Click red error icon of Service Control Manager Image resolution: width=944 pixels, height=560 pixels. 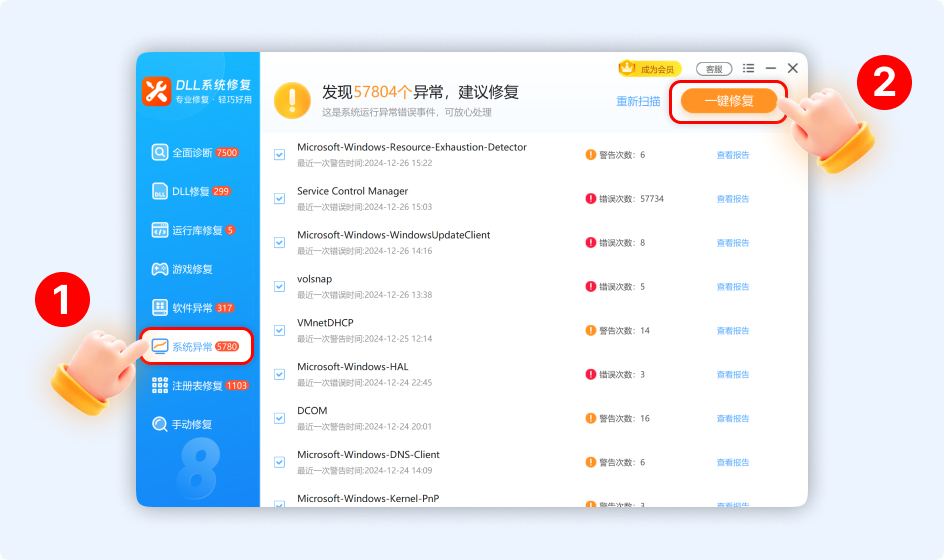click(x=591, y=199)
